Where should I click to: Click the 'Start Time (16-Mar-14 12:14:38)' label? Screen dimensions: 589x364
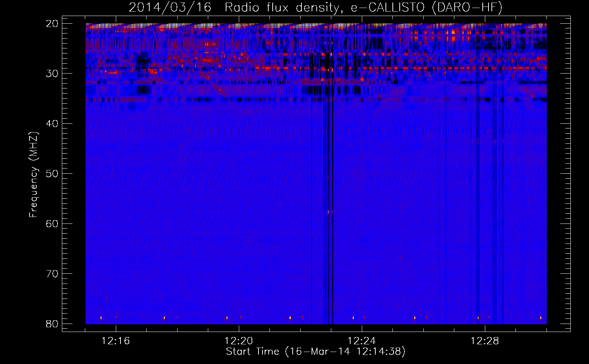click(316, 352)
